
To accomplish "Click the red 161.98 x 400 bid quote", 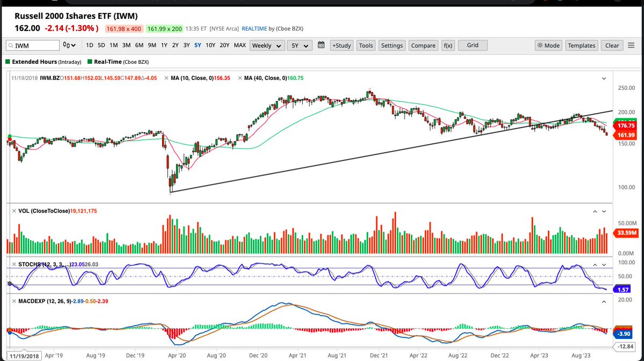I will (x=123, y=28).
